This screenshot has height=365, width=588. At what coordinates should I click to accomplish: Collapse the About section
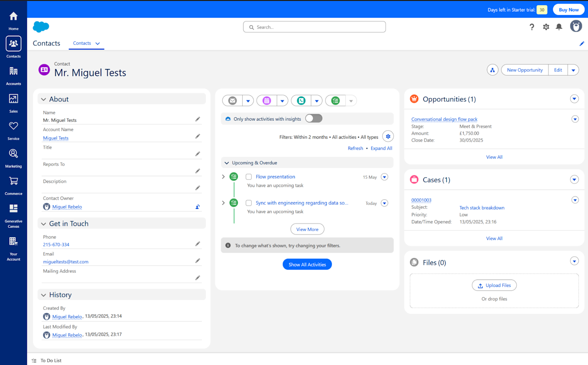tap(44, 99)
